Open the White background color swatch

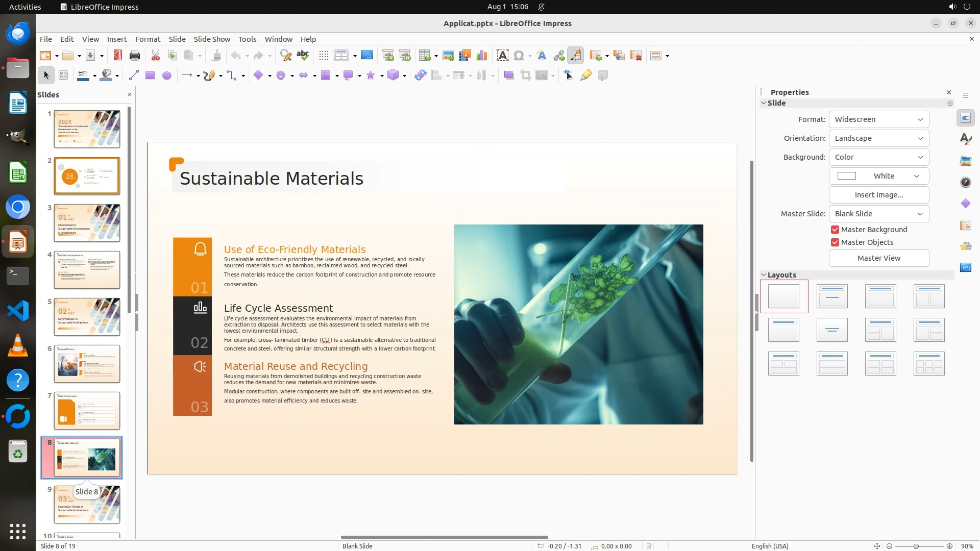tap(878, 176)
